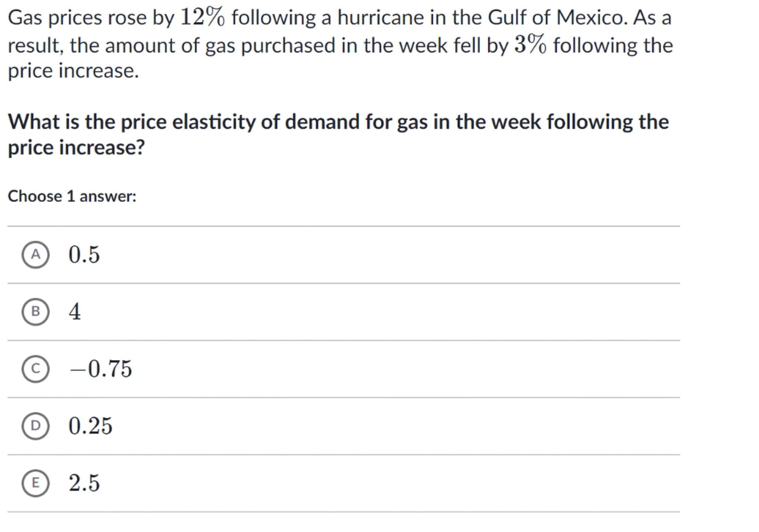This screenshot has width=759, height=532.
Task: Click the answer value 0.5
Action: click(84, 255)
